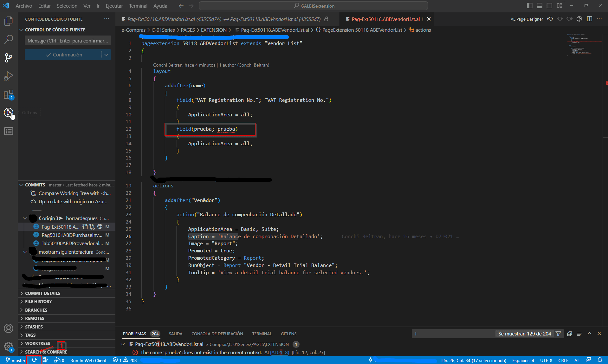Open the Terminal menu

pyautogui.click(x=138, y=6)
